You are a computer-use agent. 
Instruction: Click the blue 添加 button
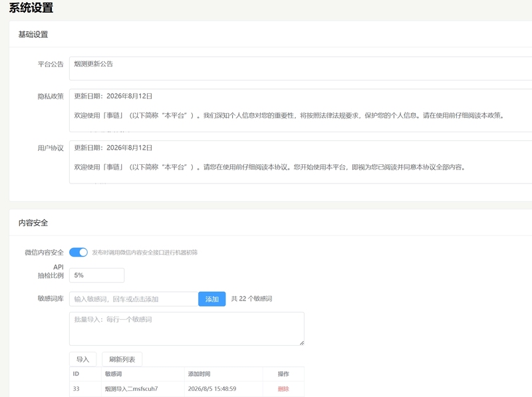point(212,299)
